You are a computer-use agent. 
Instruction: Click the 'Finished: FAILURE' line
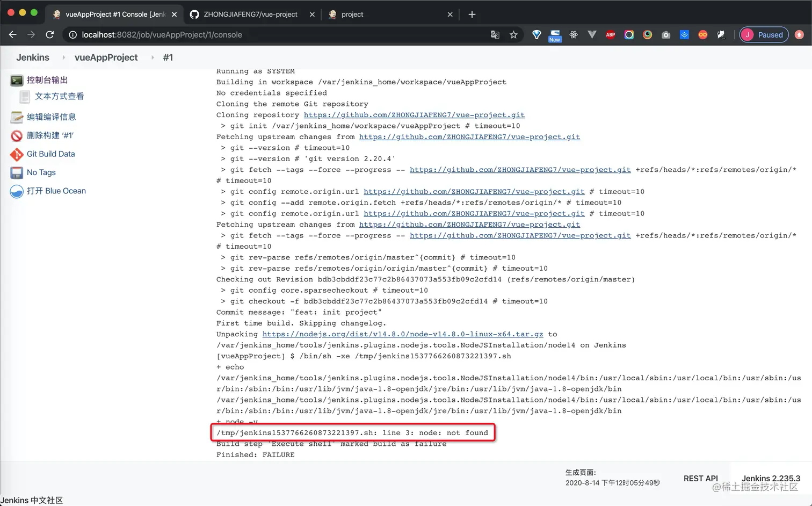tap(256, 455)
